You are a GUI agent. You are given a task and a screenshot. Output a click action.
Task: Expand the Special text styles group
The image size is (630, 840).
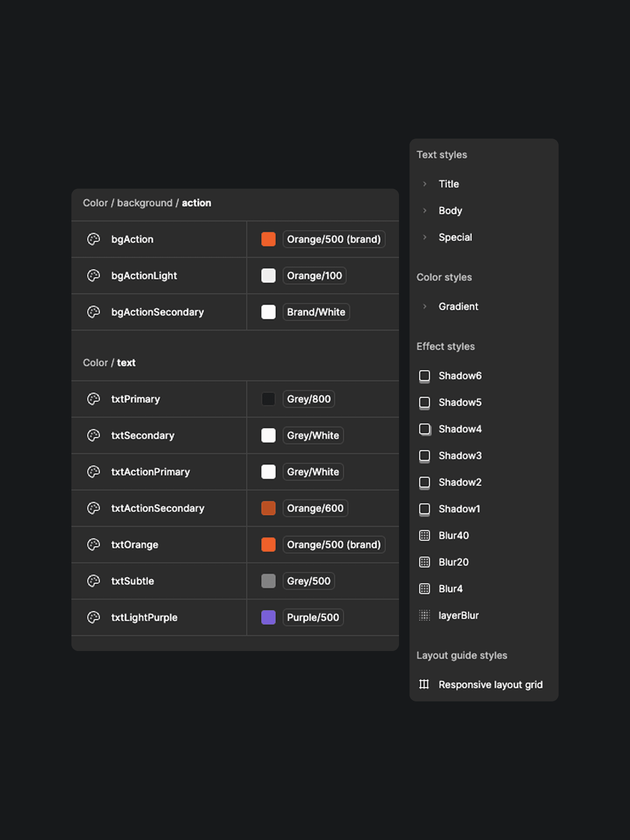click(425, 237)
